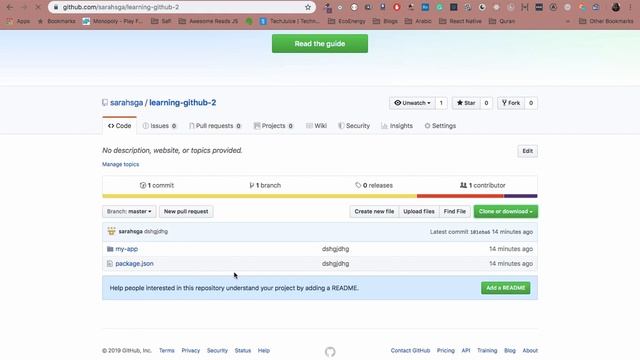
Task: Open the TechJuice bookmark
Action: coord(290,21)
